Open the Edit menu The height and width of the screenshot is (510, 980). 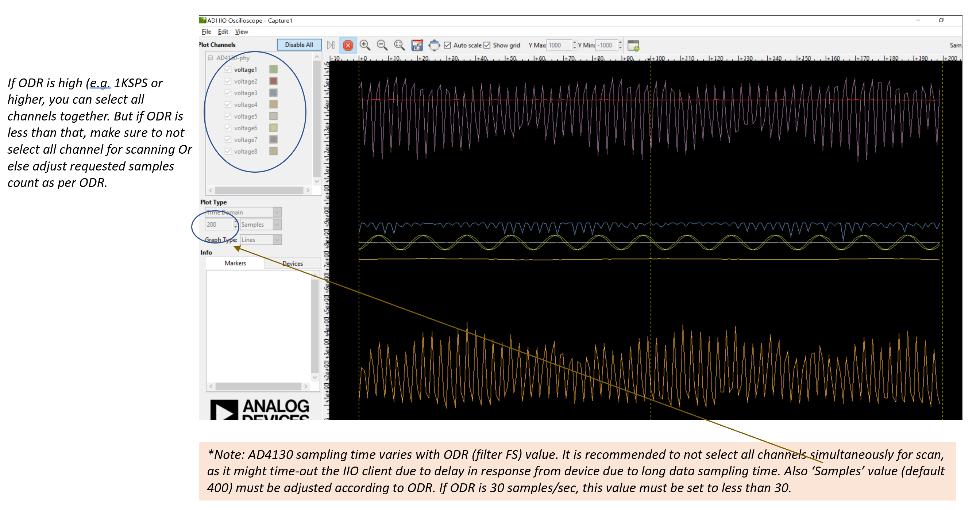[223, 32]
